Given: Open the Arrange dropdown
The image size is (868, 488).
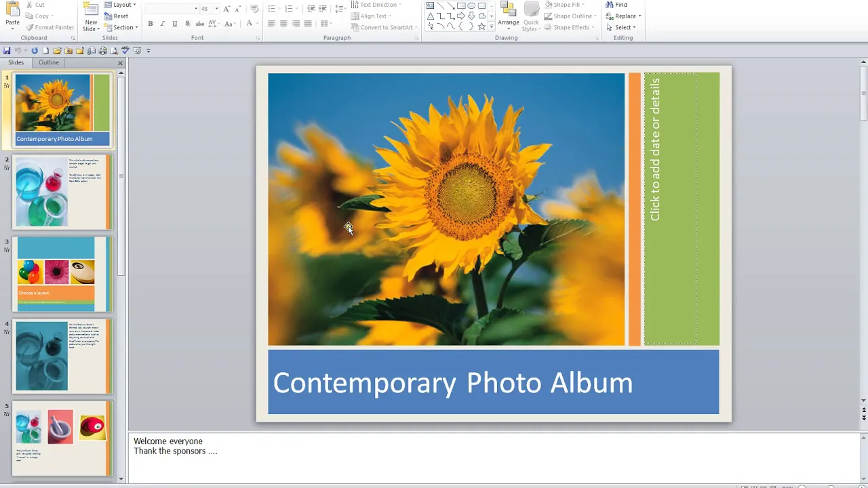Looking at the screenshot, I should click(x=509, y=16).
